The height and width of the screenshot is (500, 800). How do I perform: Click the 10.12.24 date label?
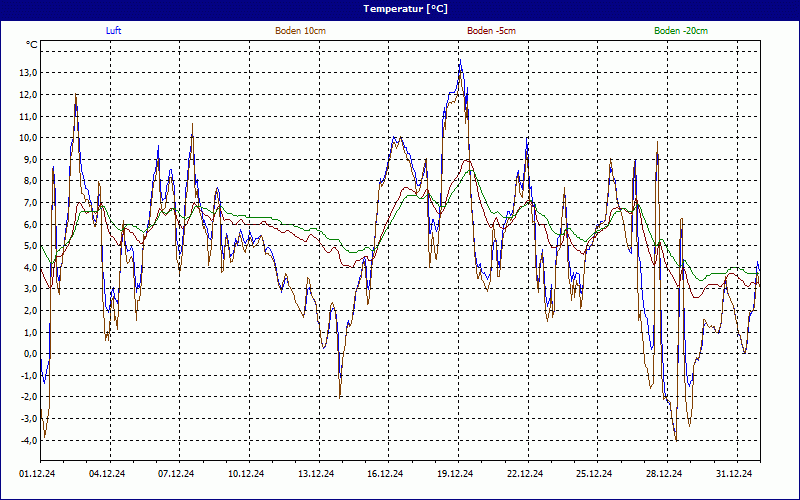coord(246,474)
